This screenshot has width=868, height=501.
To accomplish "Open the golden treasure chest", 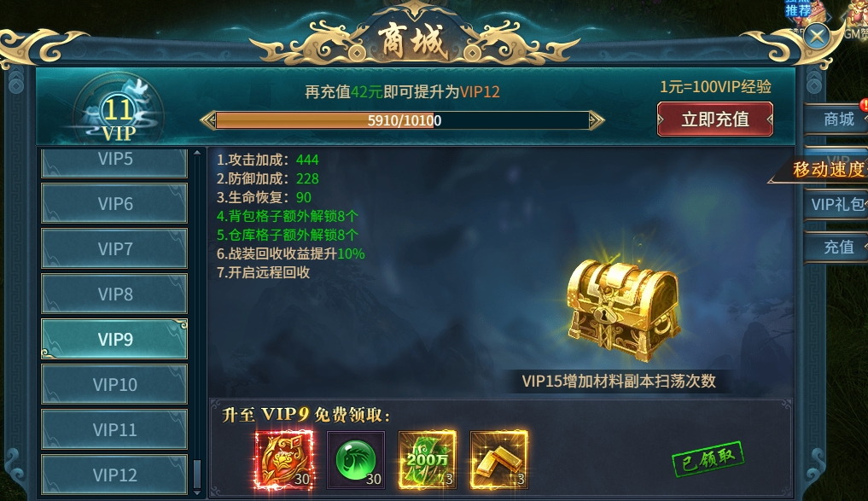I will tap(623, 310).
